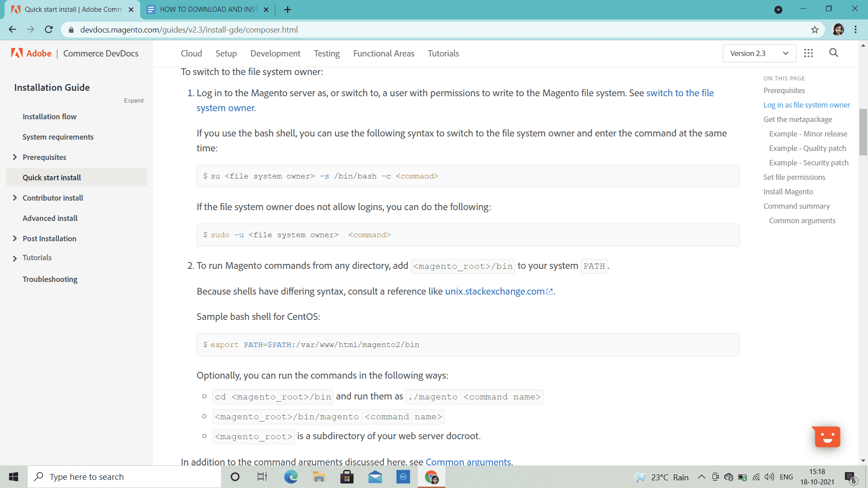Expand the Post Installation sidebar section

[x=14, y=238]
